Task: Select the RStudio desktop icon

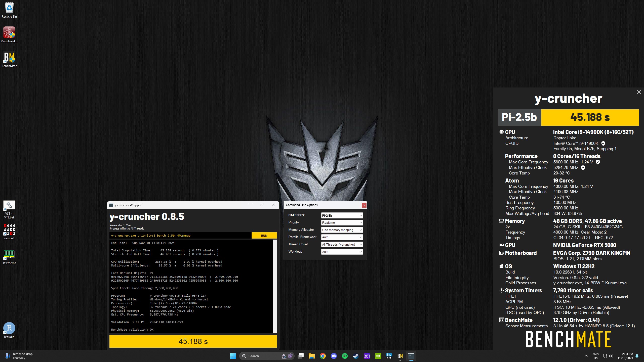Action: click(9, 330)
